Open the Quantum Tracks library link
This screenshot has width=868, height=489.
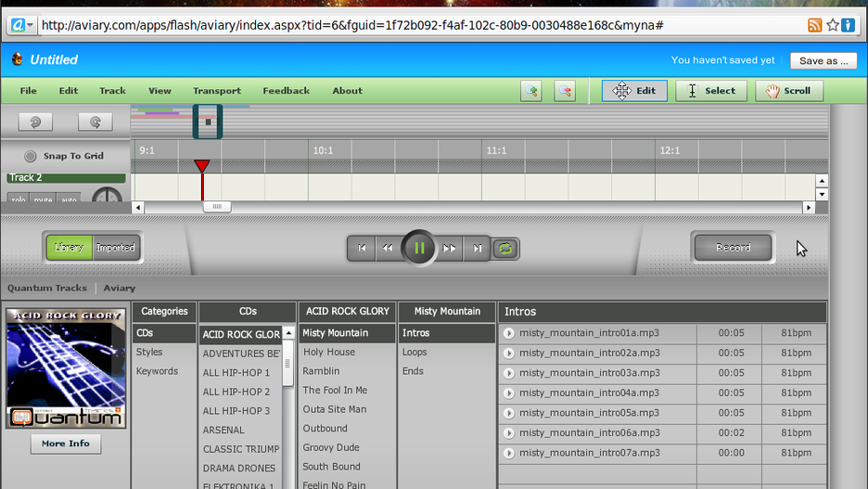pos(47,288)
